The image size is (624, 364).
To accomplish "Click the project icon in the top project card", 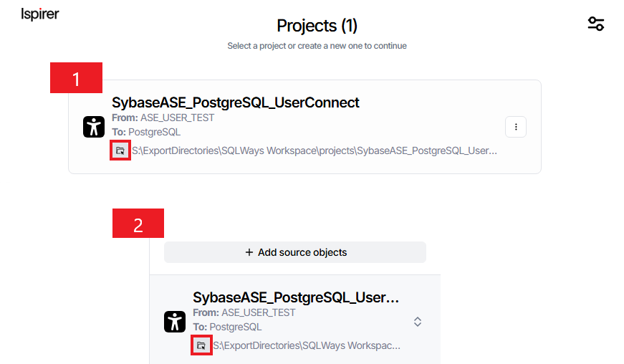I will (93, 127).
